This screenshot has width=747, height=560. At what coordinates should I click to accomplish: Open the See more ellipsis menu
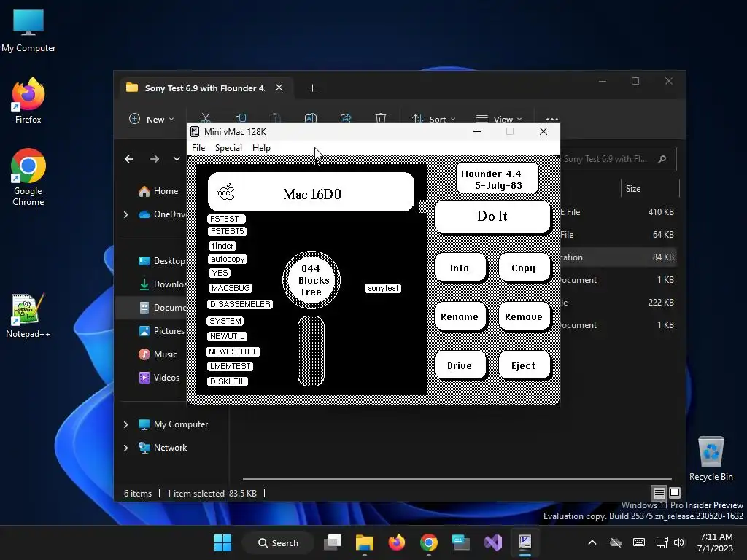pos(552,119)
